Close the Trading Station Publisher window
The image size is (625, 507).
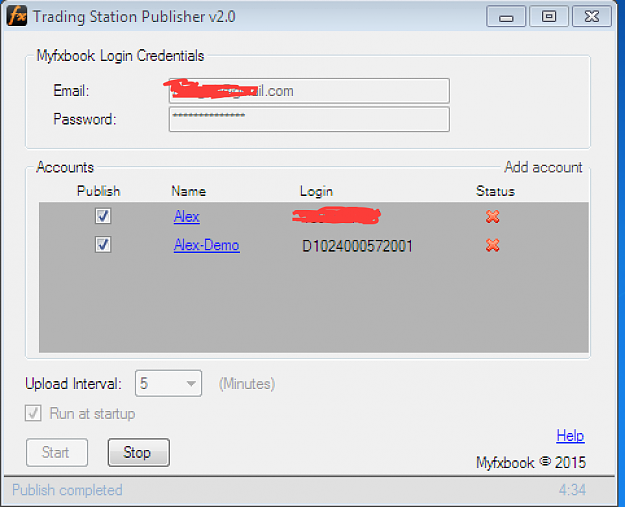[592, 17]
